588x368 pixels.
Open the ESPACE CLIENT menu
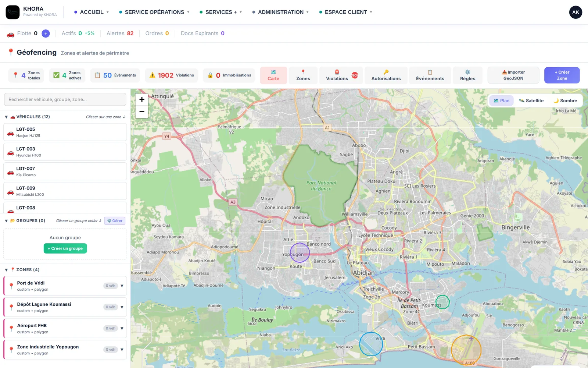tap(346, 12)
